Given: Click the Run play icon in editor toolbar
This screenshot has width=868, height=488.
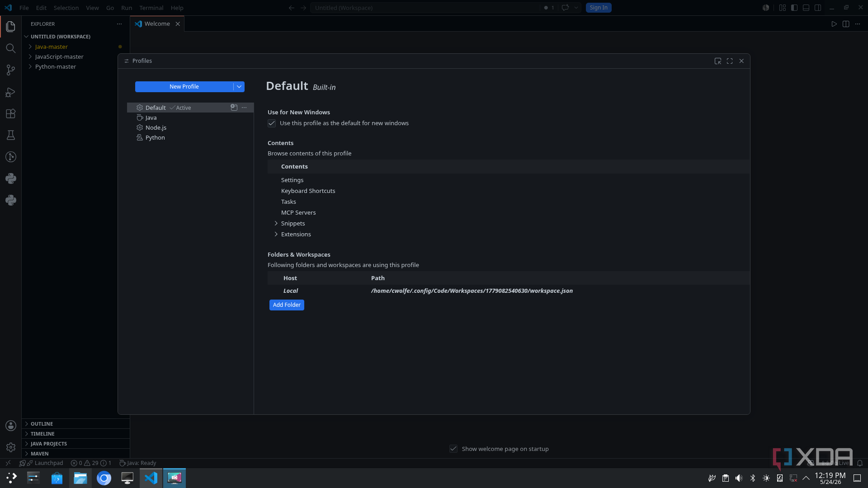Looking at the screenshot, I should click(x=834, y=24).
